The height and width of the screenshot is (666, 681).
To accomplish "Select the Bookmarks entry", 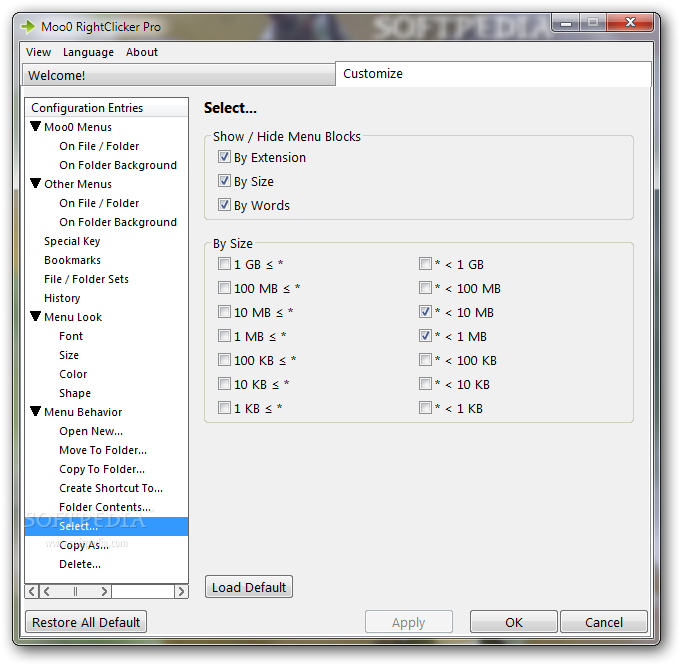I will pos(73,260).
